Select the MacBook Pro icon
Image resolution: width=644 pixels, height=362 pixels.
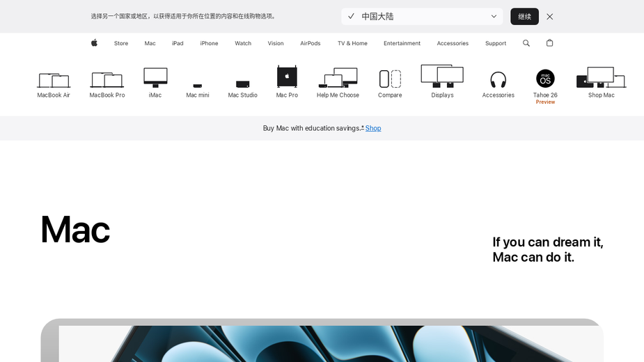pos(107,80)
